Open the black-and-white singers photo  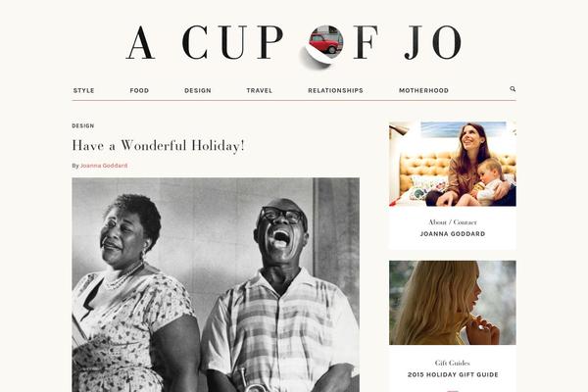tap(216, 285)
